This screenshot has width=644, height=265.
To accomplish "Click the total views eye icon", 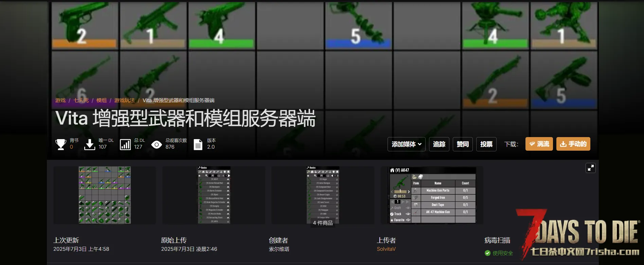I will point(157,145).
